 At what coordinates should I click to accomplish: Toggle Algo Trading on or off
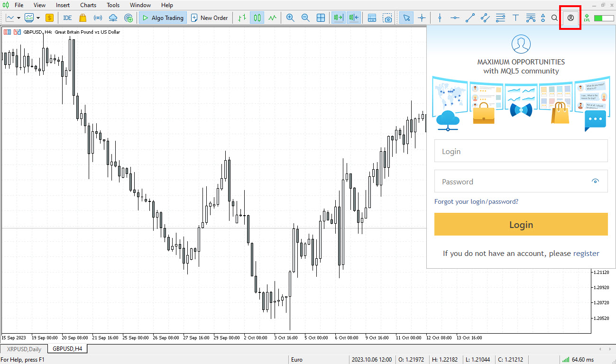click(x=163, y=18)
